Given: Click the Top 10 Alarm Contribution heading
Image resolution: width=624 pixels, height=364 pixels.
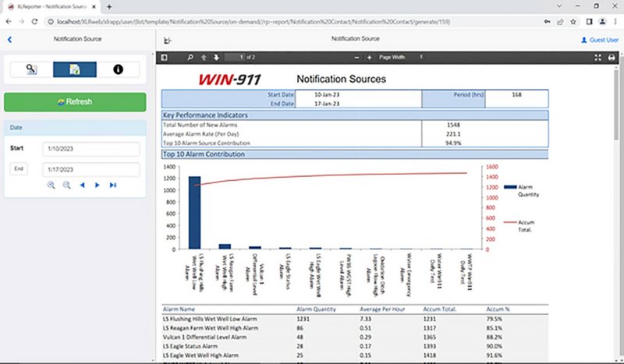Looking at the screenshot, I should pyautogui.click(x=204, y=154).
